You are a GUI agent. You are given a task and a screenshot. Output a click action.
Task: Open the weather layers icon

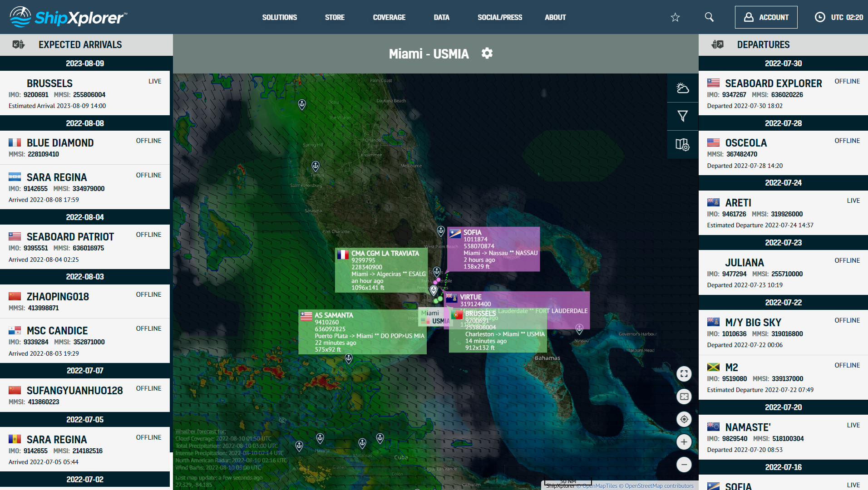[x=682, y=88]
